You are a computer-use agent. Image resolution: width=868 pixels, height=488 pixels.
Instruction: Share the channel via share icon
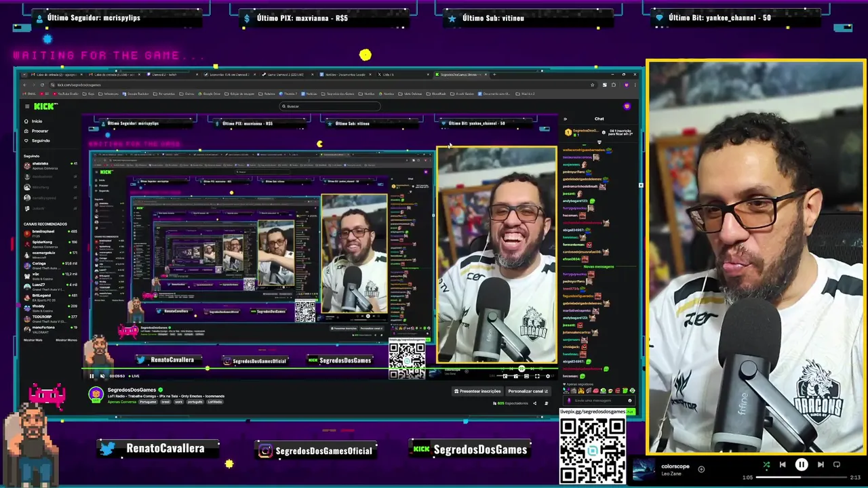click(x=534, y=403)
